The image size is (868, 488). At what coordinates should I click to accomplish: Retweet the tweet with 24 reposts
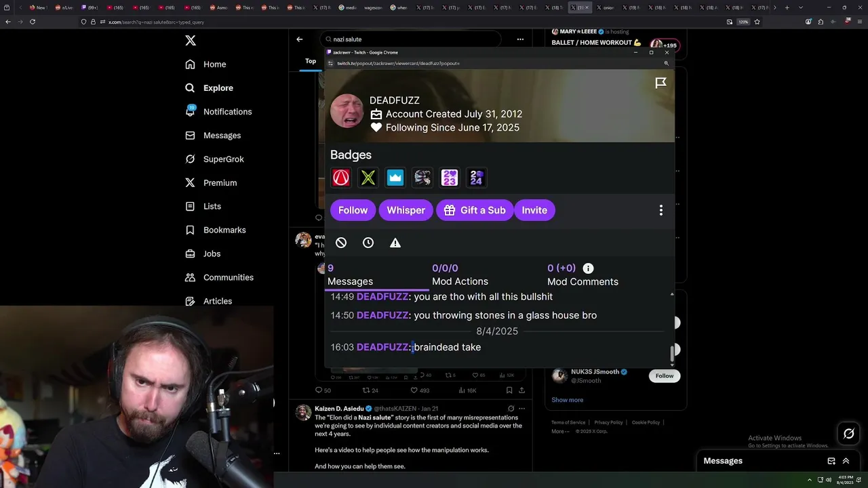(370, 390)
